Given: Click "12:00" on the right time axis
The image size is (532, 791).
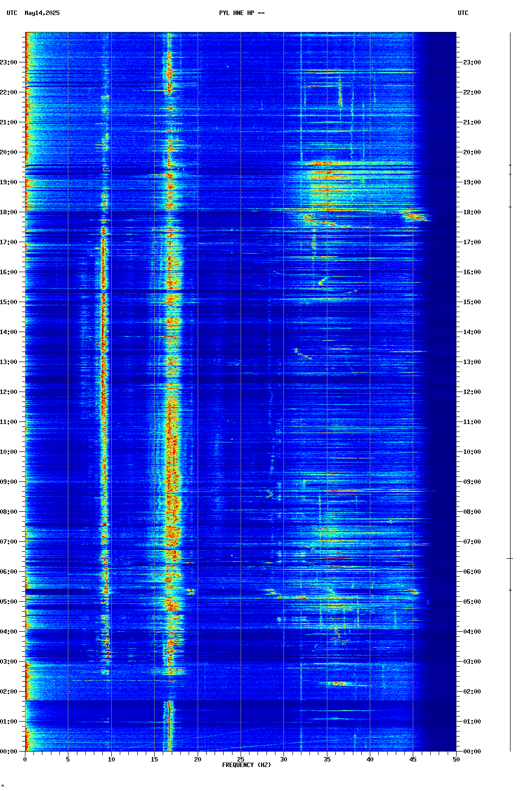Looking at the screenshot, I should pyautogui.click(x=472, y=392).
